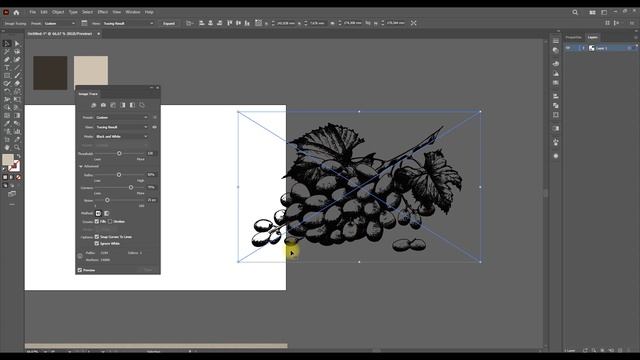
Task: Choose Low Color preset icon in Image Trace
Action: coord(113,105)
